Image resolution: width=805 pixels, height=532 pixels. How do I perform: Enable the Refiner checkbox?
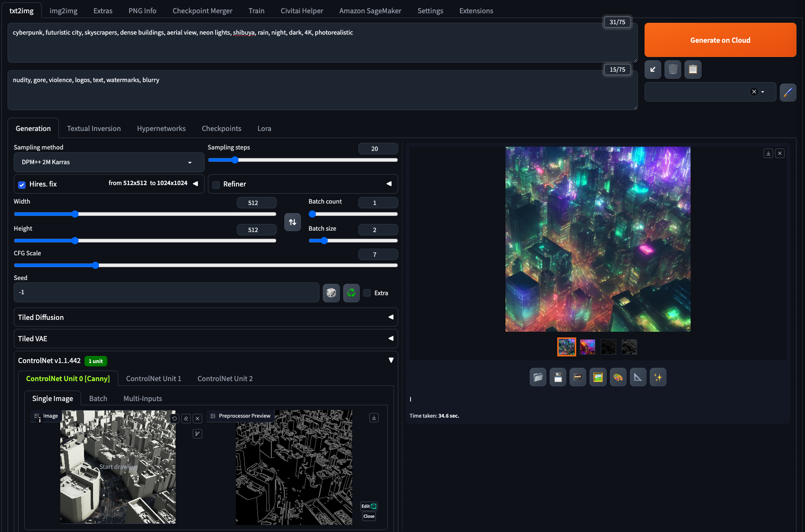pyautogui.click(x=216, y=185)
